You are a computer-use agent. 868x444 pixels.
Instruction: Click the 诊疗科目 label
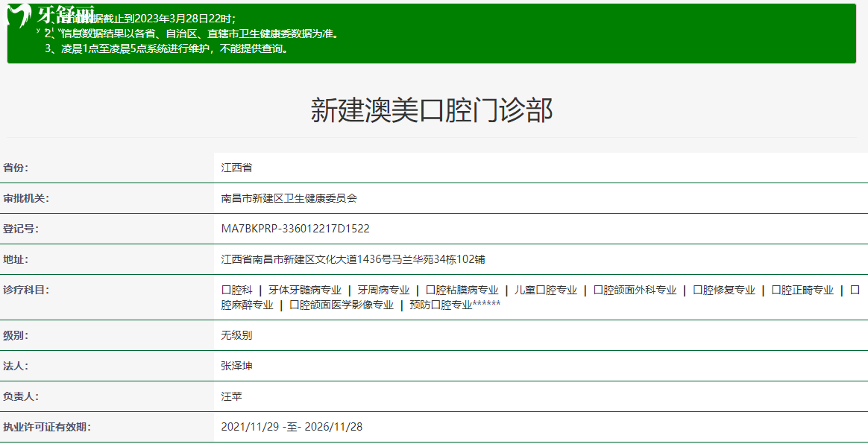[x=26, y=290]
